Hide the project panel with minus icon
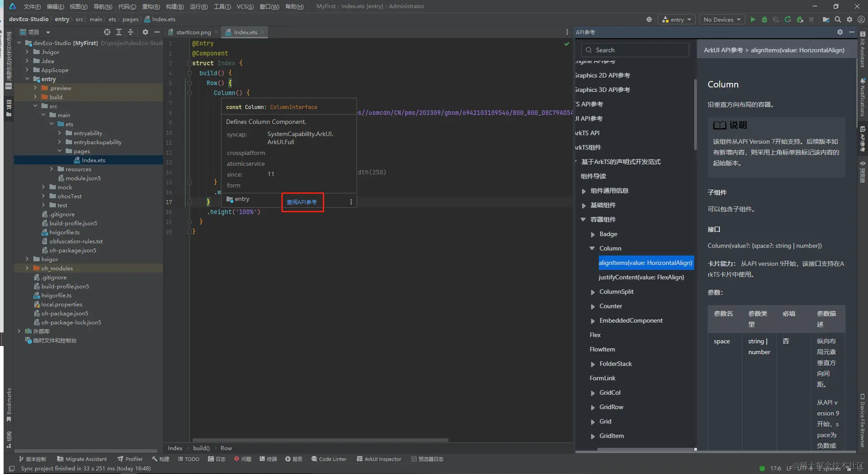The image size is (868, 474). tap(157, 32)
